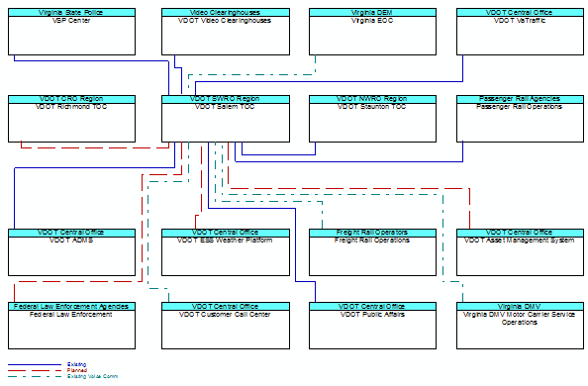Select the 'Passenger Rail Agencies' header
Screen dimensions: 588x386
pos(520,99)
